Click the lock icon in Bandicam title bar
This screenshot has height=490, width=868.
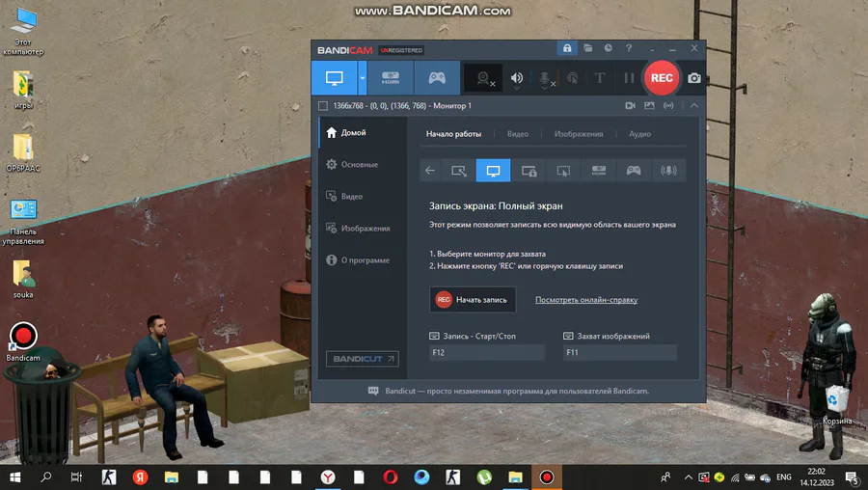[567, 49]
